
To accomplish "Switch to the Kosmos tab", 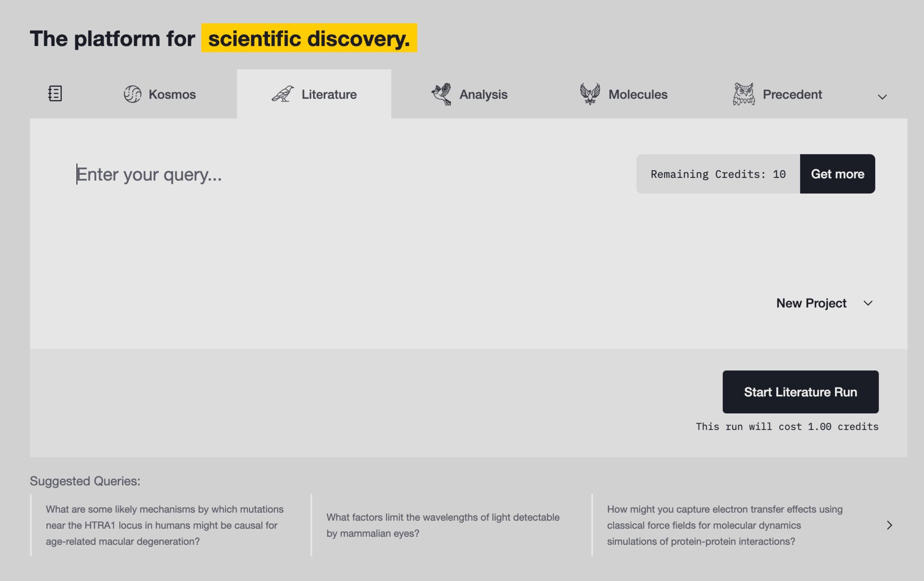I will click(172, 94).
